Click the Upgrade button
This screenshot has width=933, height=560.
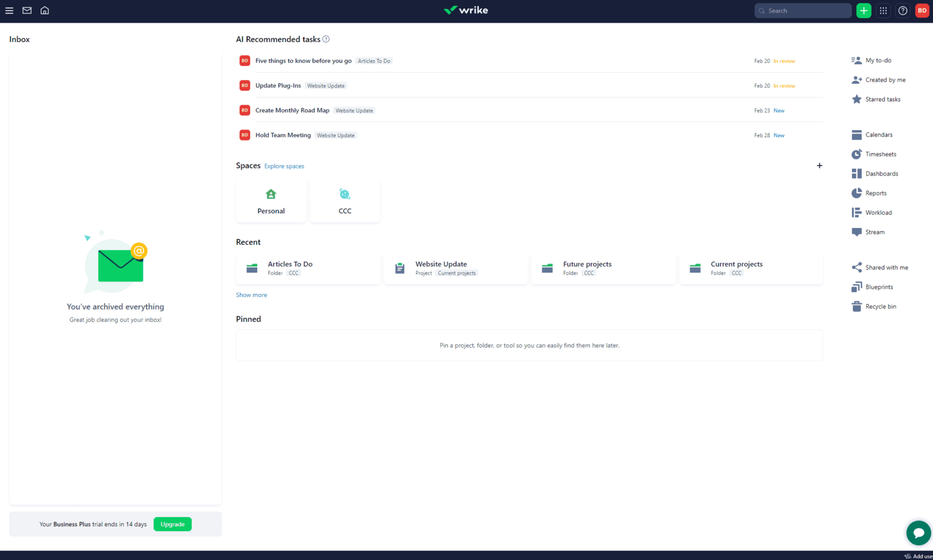[172, 524]
